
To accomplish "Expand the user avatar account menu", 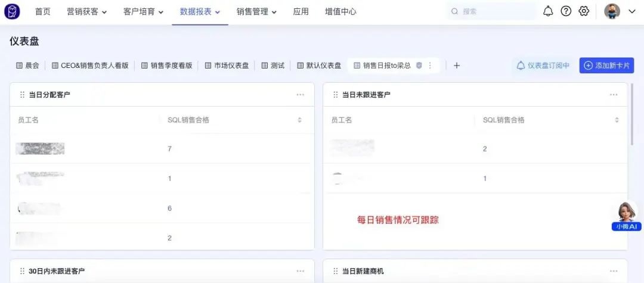I will pos(620,11).
